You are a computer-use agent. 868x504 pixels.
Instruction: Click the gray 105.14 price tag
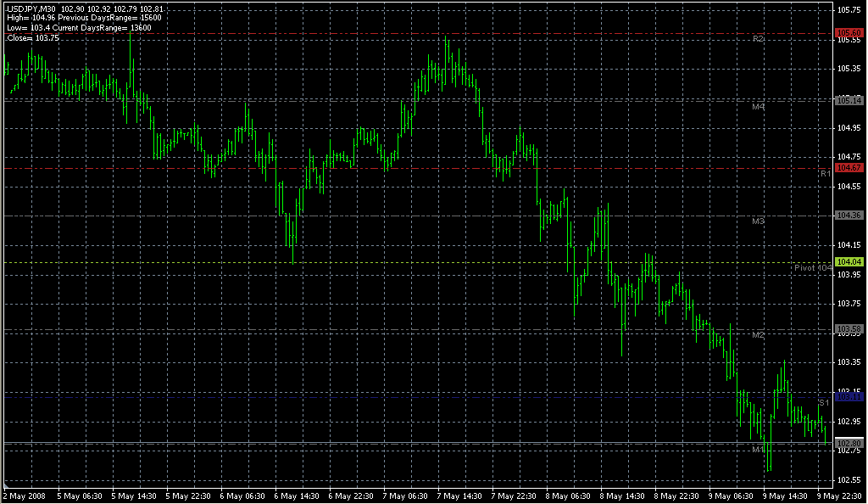click(x=849, y=101)
